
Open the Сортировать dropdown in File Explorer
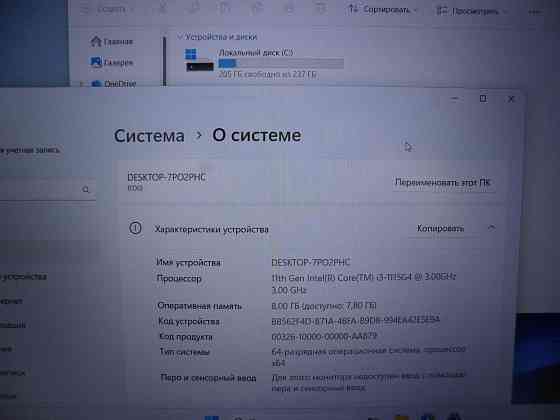pyautogui.click(x=383, y=10)
